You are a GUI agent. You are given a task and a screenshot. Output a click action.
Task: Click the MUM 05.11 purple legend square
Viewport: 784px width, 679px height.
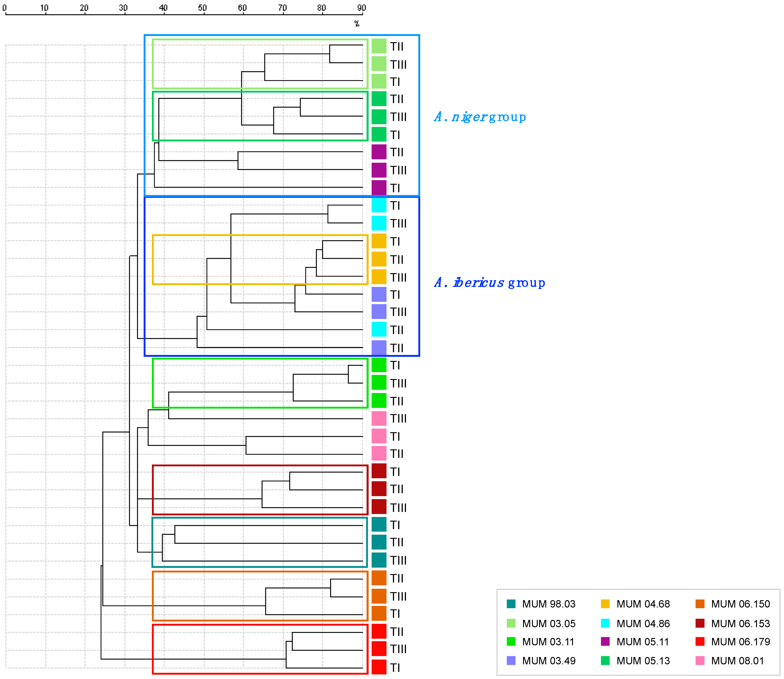[605, 642]
